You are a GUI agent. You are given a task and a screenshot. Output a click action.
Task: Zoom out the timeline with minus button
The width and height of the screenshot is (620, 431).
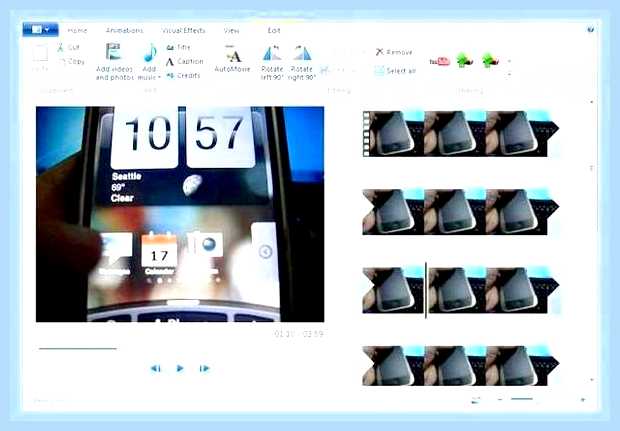coord(500,400)
